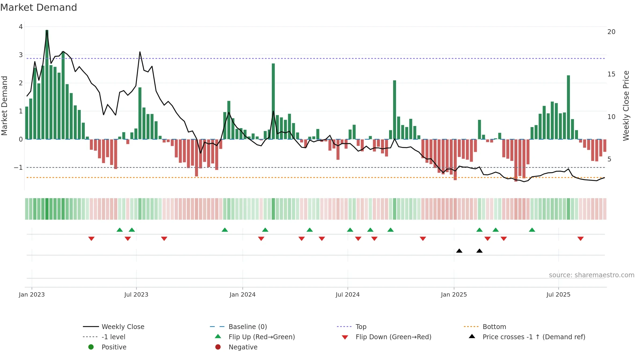
Task: Click the last red Flip Down marker after Jul 2025
Action: click(581, 239)
